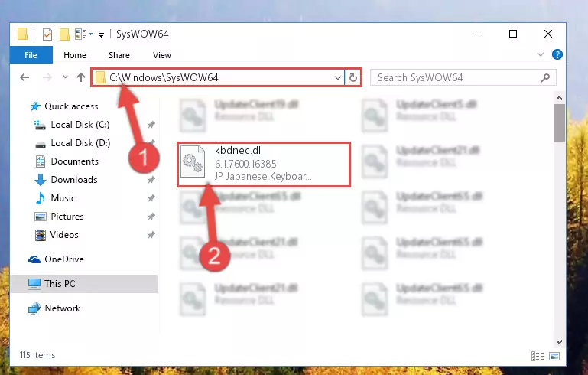Switch to the View ribbon tab
The image size is (588, 375).
[x=162, y=55]
